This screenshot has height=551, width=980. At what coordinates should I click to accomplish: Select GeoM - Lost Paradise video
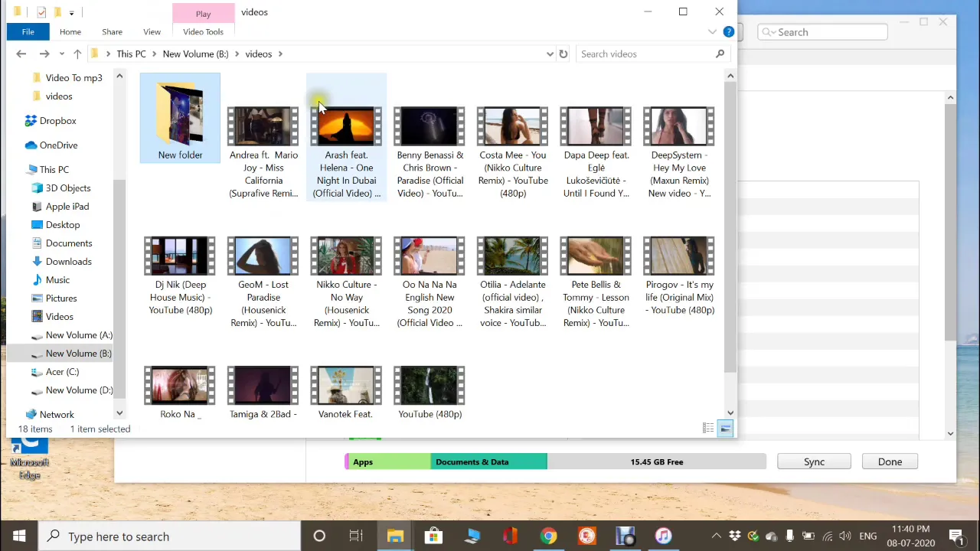[x=263, y=282]
